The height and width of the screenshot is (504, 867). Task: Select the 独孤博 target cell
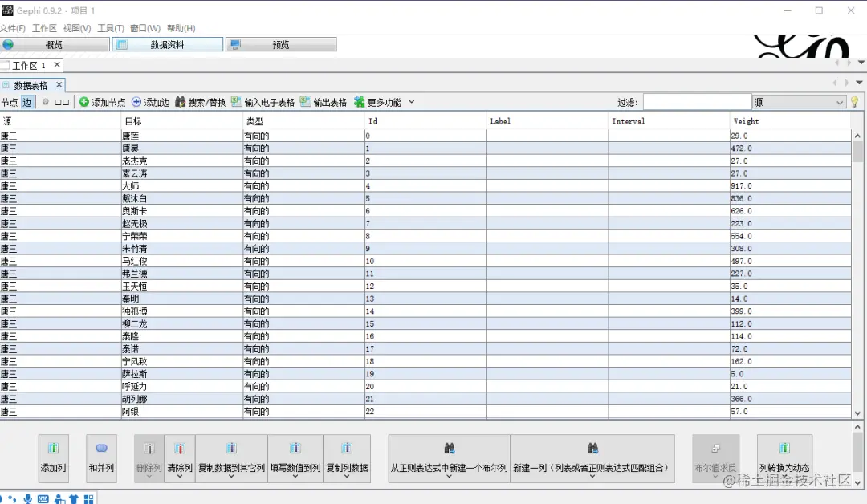click(182, 311)
